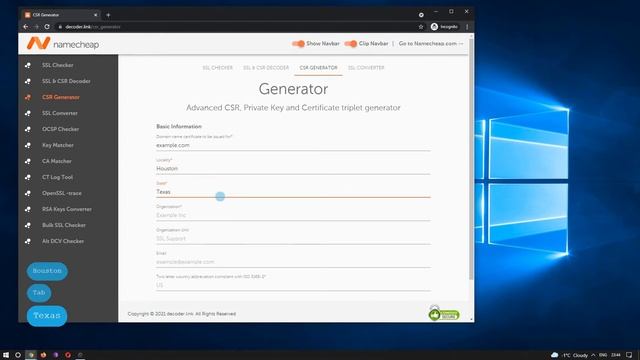Show hidden system tray icons
The image size is (640, 360).
(x=593, y=355)
